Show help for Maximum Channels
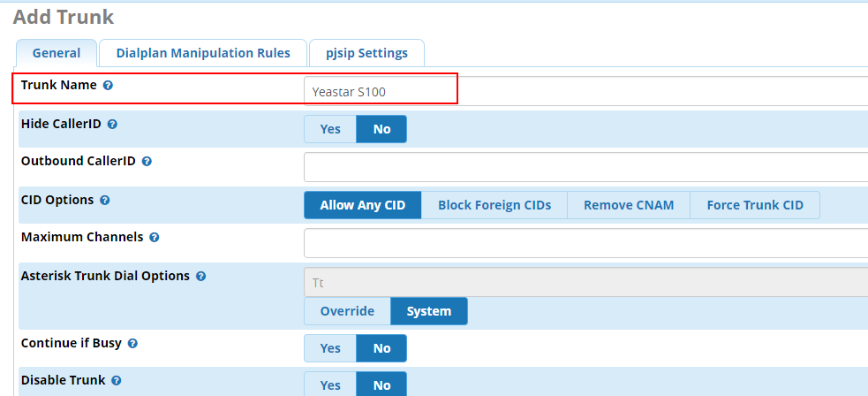Image resolution: width=868 pixels, height=396 pixels. coord(155,238)
